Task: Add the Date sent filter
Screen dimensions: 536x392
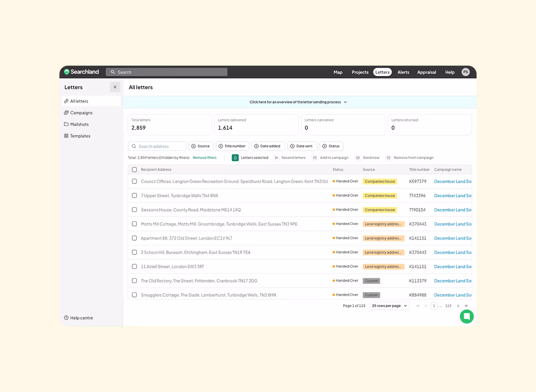Action: click(x=302, y=146)
